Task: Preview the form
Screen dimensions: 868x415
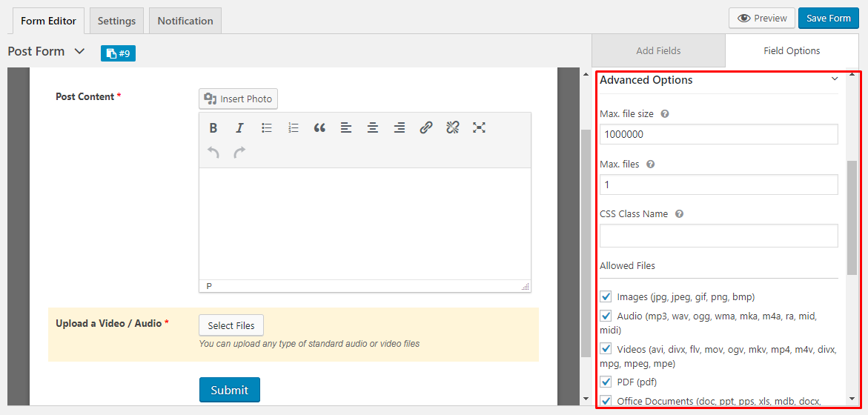Action: 762,19
